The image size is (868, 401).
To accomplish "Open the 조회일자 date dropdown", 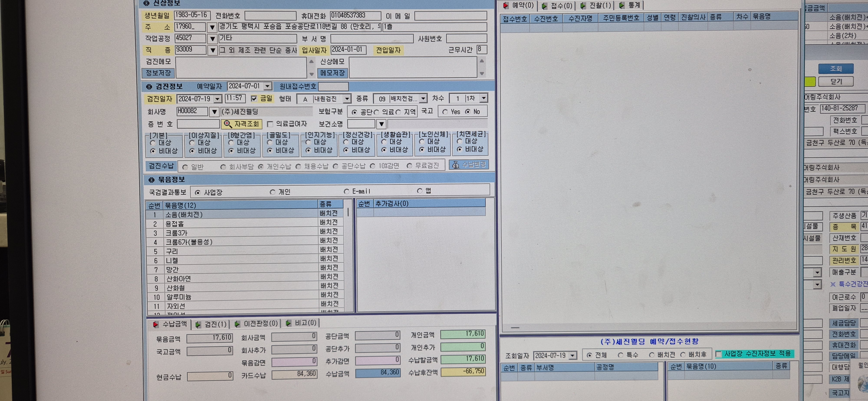I will click(x=572, y=355).
